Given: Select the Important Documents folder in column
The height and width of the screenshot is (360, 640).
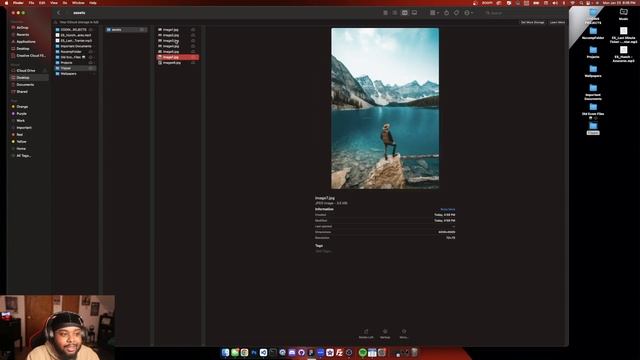Looking at the screenshot, I should [76, 46].
